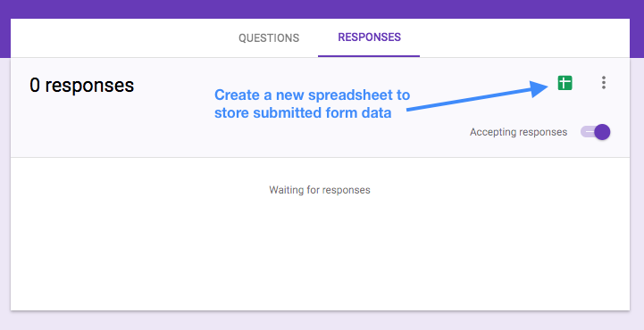Open the three-dot more options menu
Image resolution: width=644 pixels, height=330 pixels.
pyautogui.click(x=603, y=83)
